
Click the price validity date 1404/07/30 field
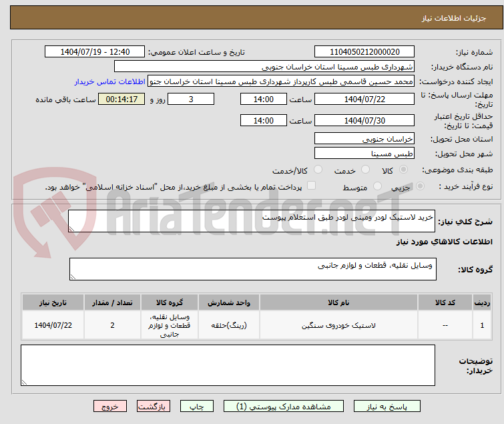[364, 120]
